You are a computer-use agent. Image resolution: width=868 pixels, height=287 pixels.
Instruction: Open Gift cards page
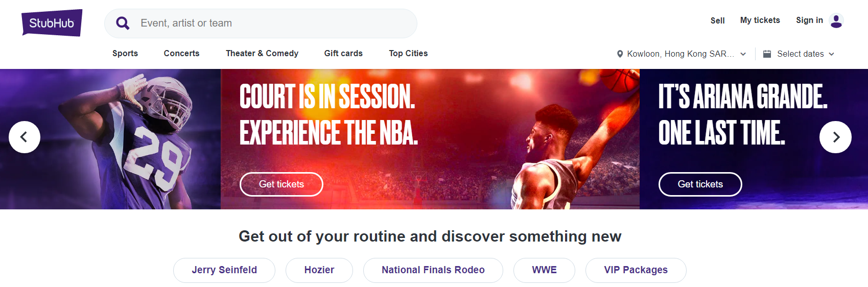point(343,53)
